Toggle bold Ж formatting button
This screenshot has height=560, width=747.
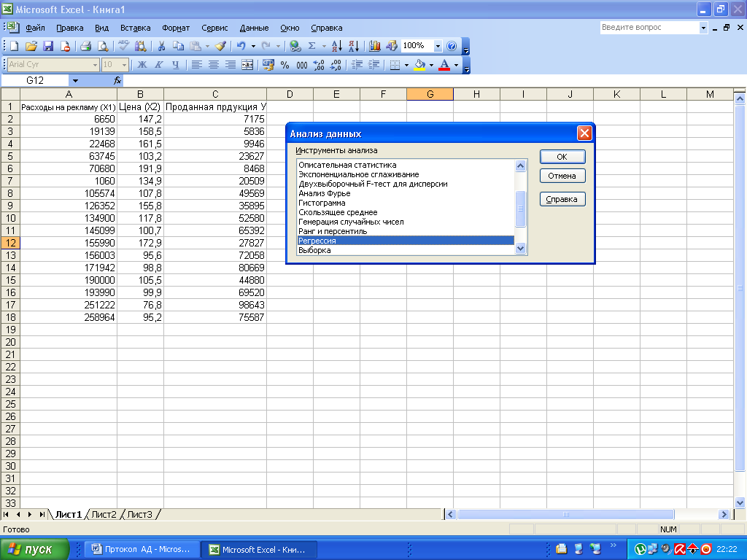coord(142,65)
